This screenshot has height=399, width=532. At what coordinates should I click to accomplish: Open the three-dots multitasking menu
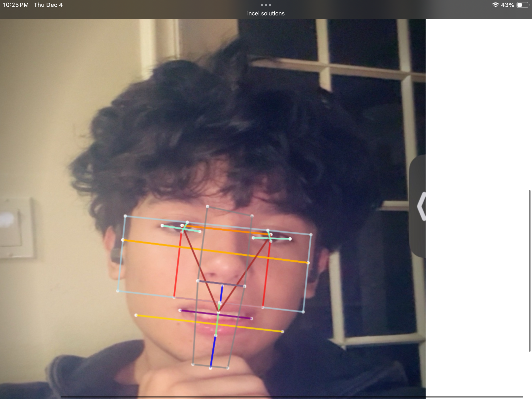(266, 5)
